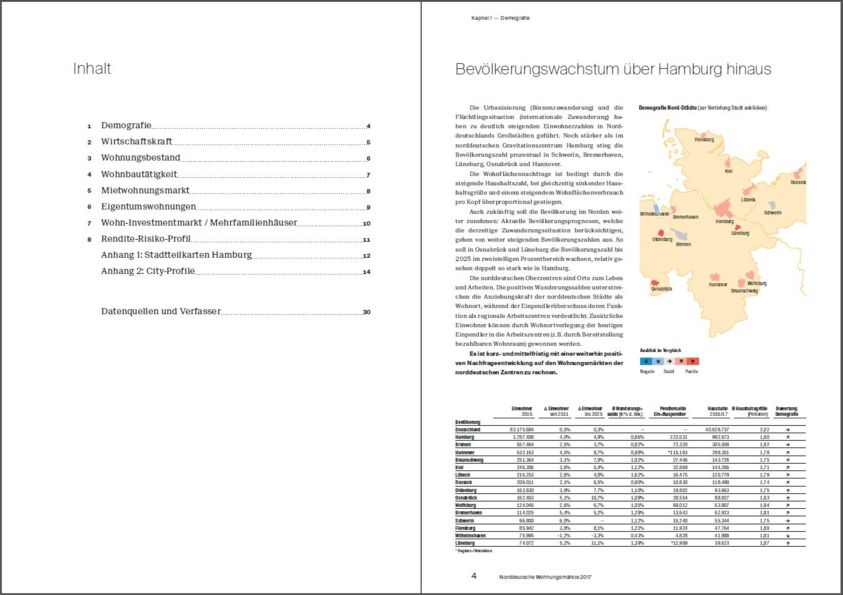The height and width of the screenshot is (595, 843).
Task: Click the Haushalte column header
Action: click(717, 411)
